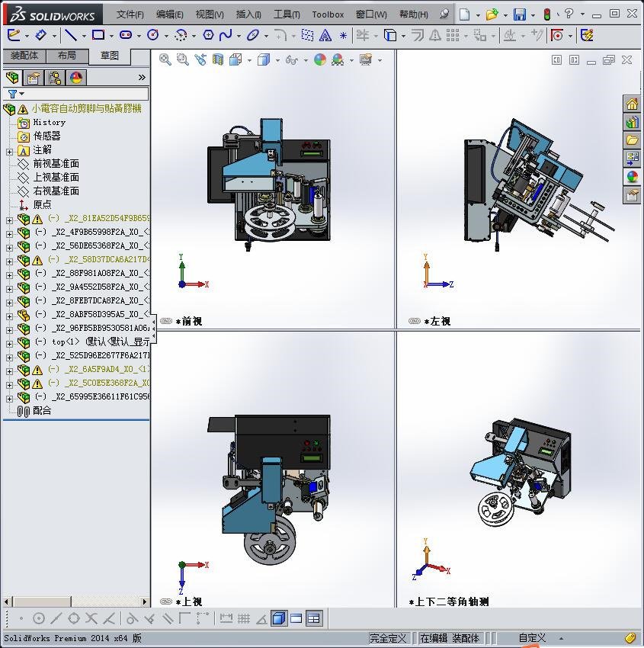Image resolution: width=644 pixels, height=648 pixels.
Task: Select the Arc sketch tool
Action: click(181, 36)
